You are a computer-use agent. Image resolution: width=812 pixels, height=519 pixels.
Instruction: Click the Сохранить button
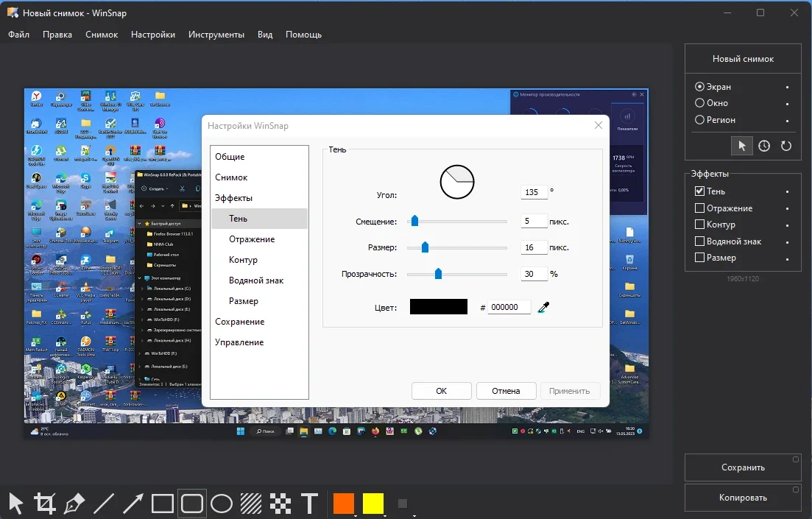[743, 467]
